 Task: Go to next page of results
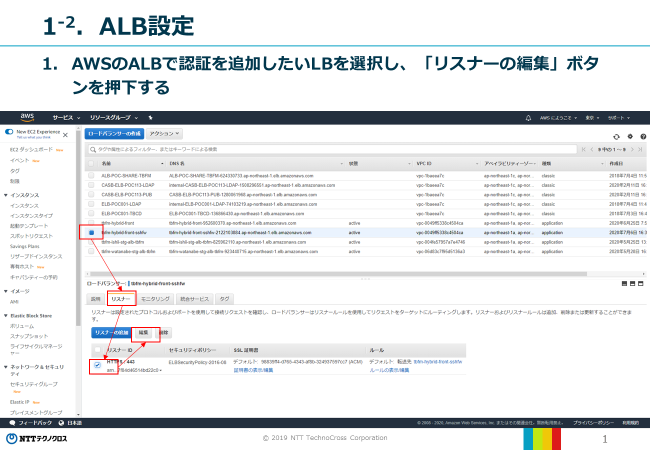click(x=632, y=149)
